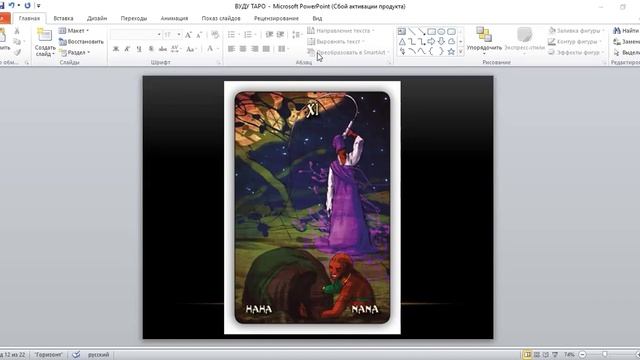Select the right arrow shape in the gallery
Viewport: 640px width, 360px height.
[x=431, y=41]
